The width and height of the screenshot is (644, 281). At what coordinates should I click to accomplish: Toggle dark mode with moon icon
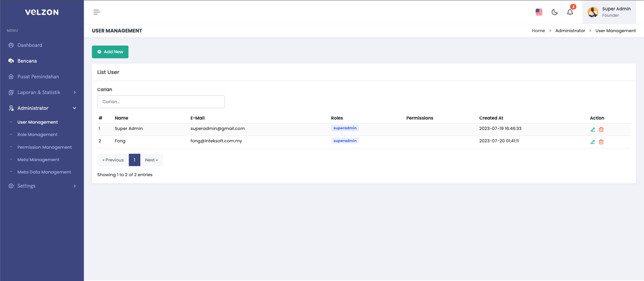click(554, 12)
